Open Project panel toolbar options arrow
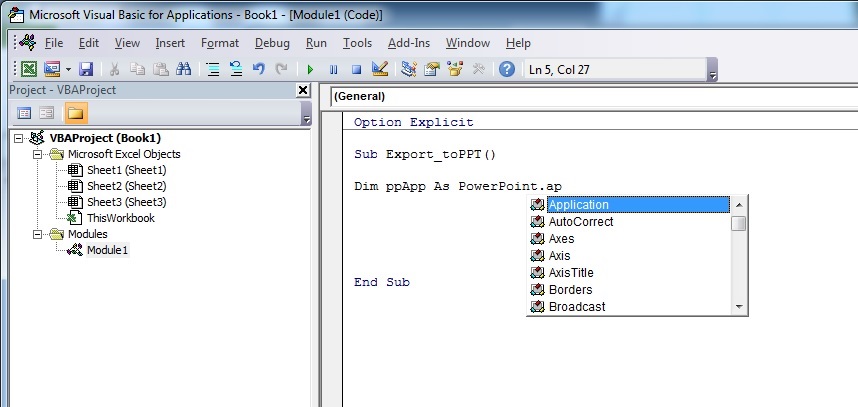This screenshot has width=858, height=407. pyautogui.click(x=306, y=114)
